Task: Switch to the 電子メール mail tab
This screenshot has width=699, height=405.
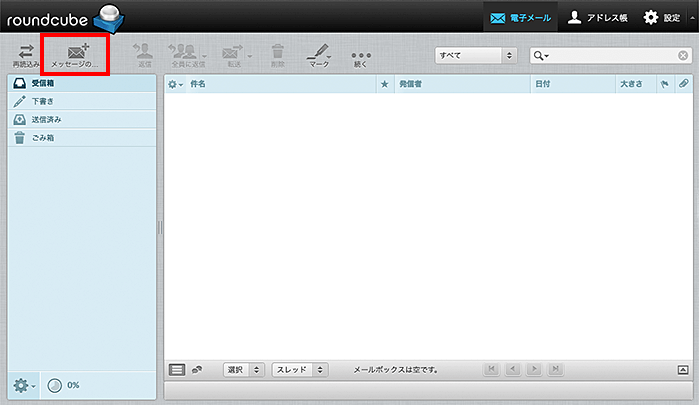Action: point(520,17)
